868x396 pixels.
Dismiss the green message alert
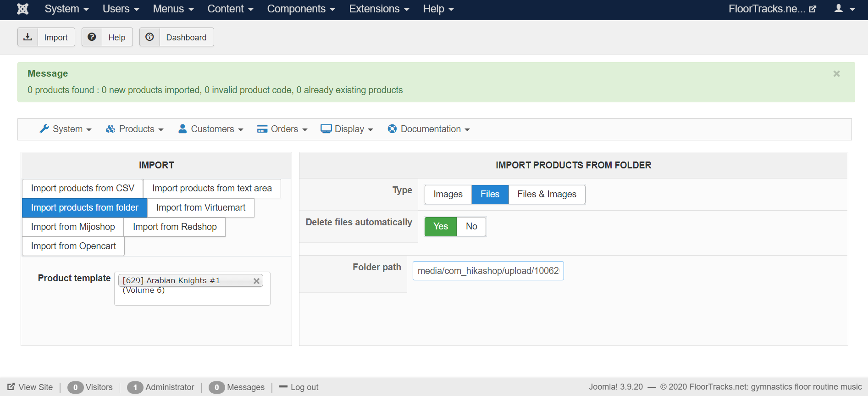tap(836, 73)
